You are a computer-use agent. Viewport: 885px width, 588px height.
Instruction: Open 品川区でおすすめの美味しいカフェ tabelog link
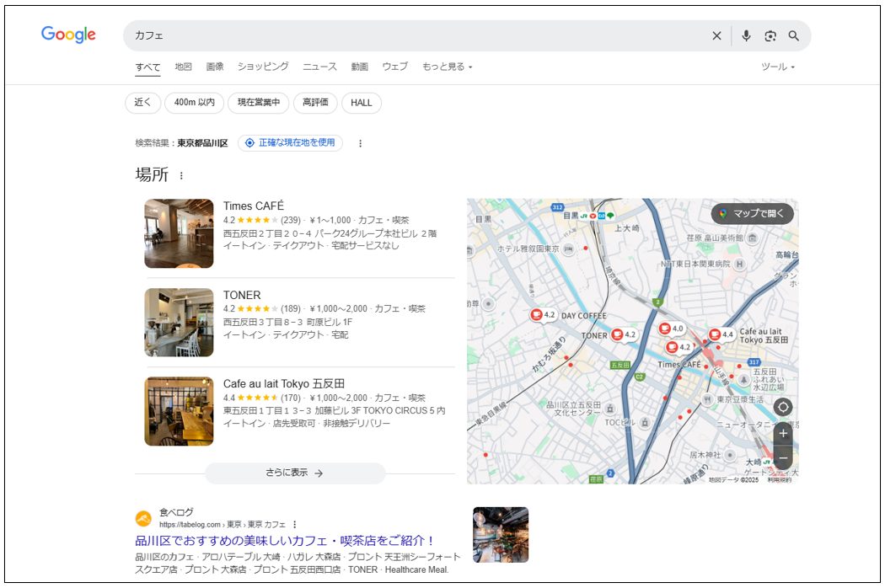(x=285, y=541)
